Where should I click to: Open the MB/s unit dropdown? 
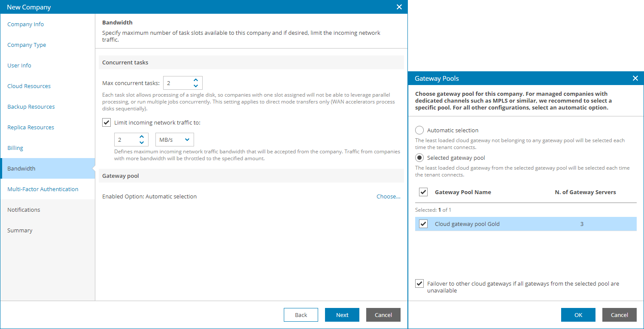click(174, 140)
